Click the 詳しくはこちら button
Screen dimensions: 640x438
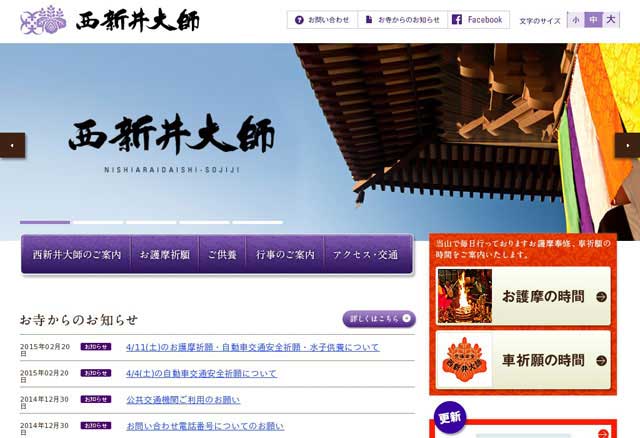pos(379,319)
